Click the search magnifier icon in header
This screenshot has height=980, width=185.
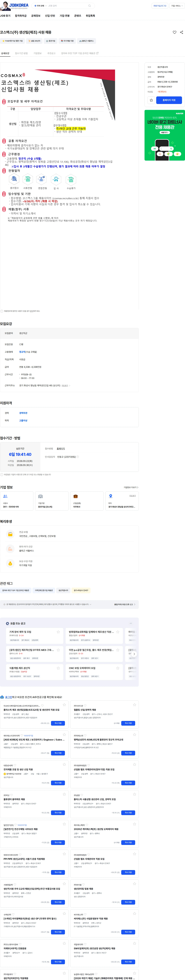pos(89,6)
